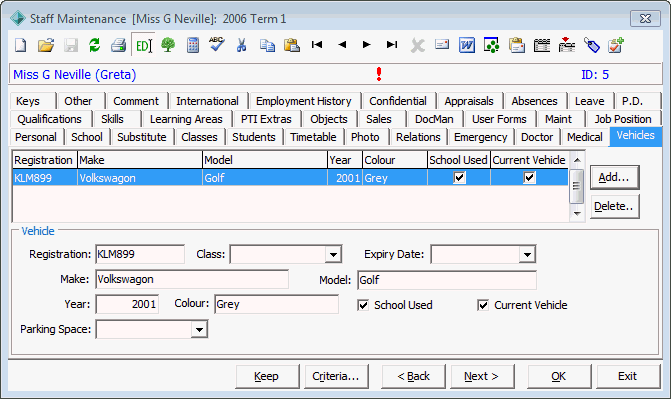Click the Registration input field
This screenshot has height=399, width=671.
pos(140,254)
